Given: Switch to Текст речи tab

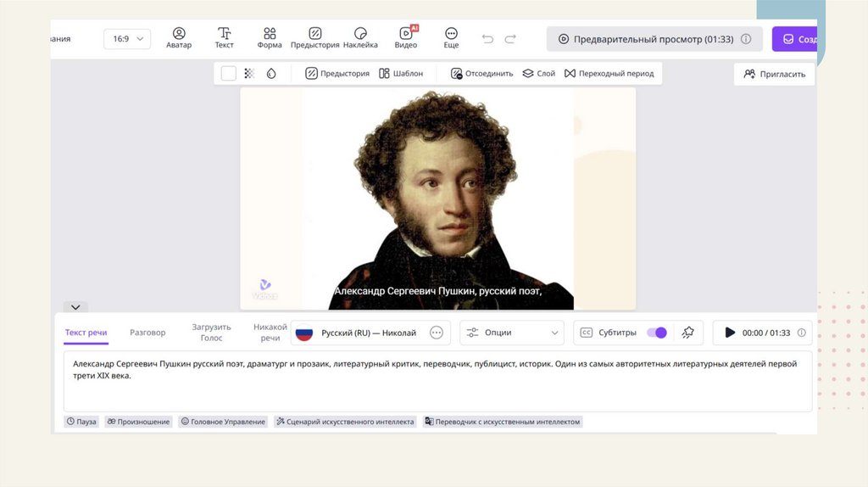Looking at the screenshot, I should click(x=86, y=333).
